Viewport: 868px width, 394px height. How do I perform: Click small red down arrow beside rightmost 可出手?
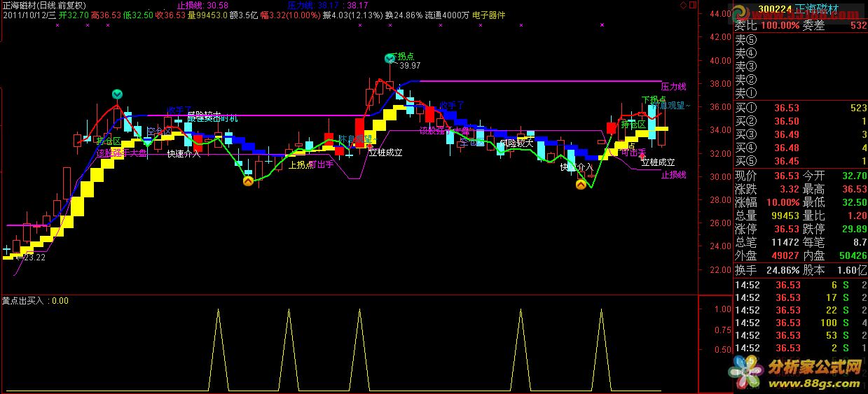[642, 157]
